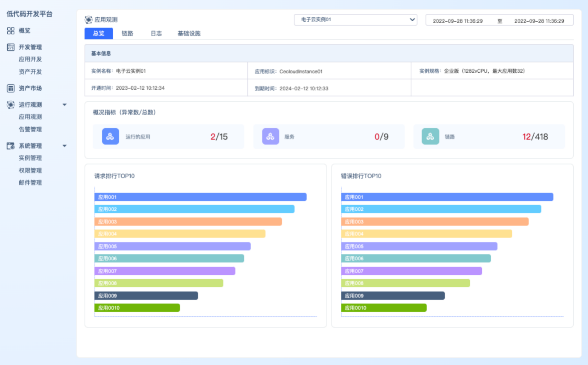
Task: Open 应用开发 in the sidebar
Action: pos(30,59)
